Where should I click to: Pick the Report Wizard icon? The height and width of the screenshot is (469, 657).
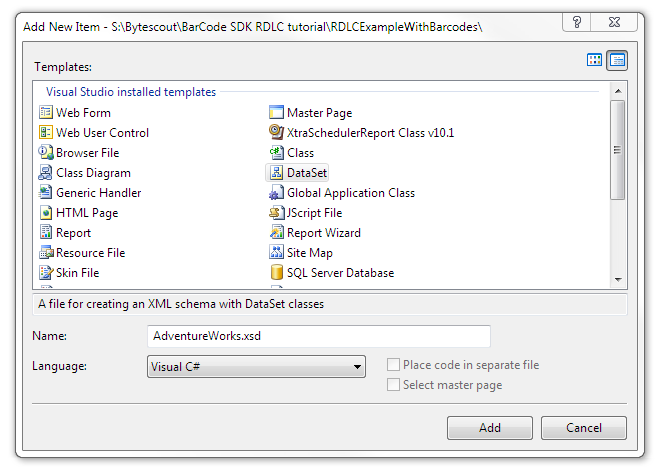click(x=277, y=233)
